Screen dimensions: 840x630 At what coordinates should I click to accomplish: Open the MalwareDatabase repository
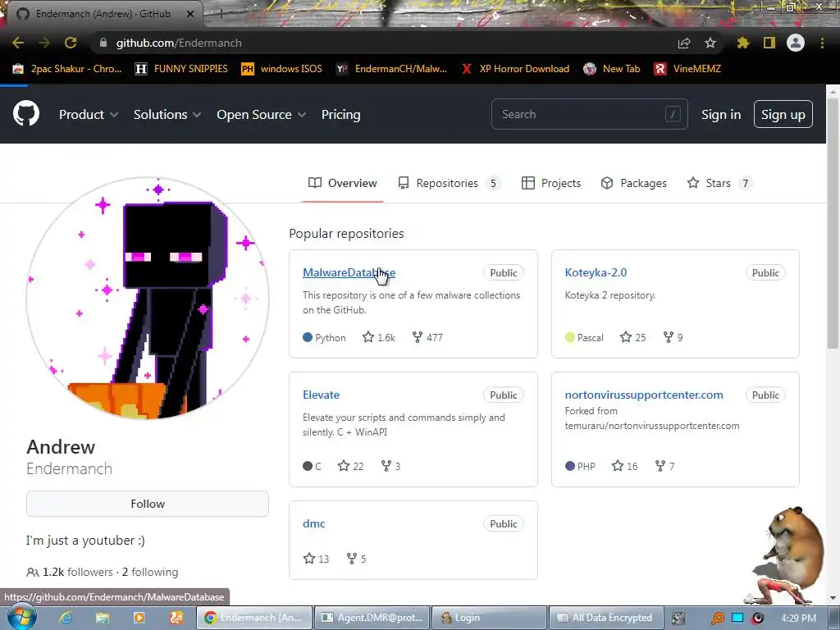pyautogui.click(x=349, y=272)
